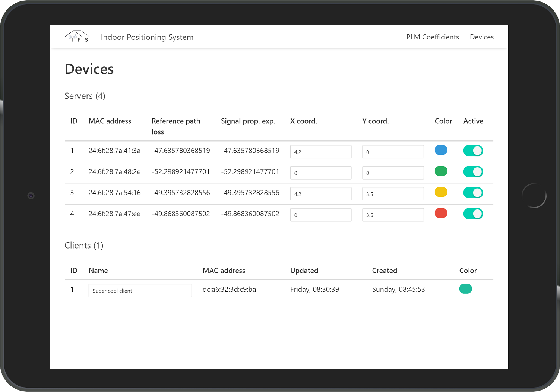The image size is (560, 392).
Task: Switch off Active toggle for server 4
Action: coord(473,214)
